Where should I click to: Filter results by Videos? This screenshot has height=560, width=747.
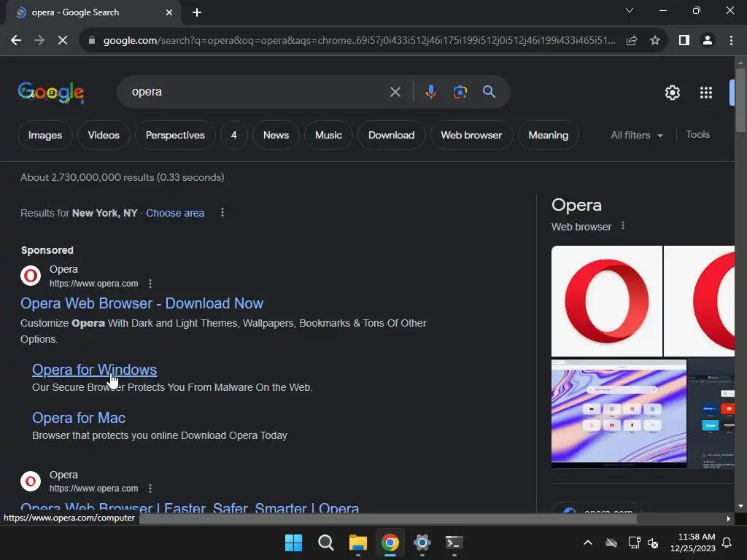[104, 135]
